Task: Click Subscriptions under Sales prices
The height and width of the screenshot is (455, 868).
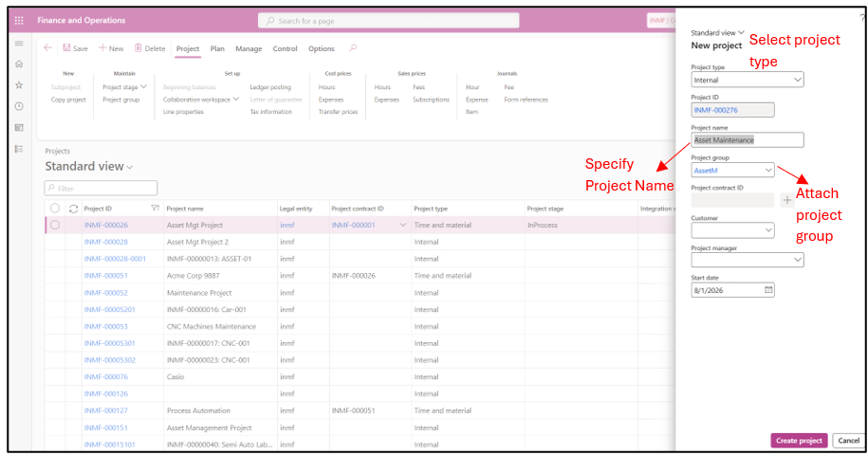Action: tap(431, 100)
